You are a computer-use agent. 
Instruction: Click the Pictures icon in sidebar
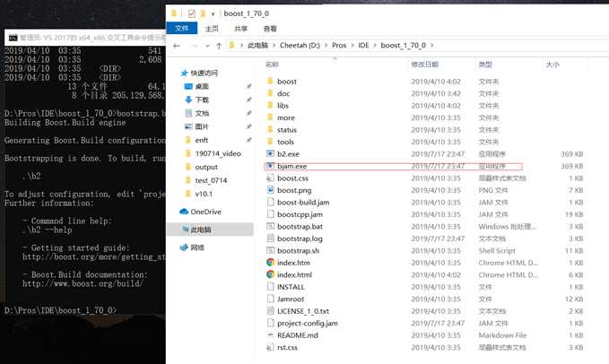(188, 126)
